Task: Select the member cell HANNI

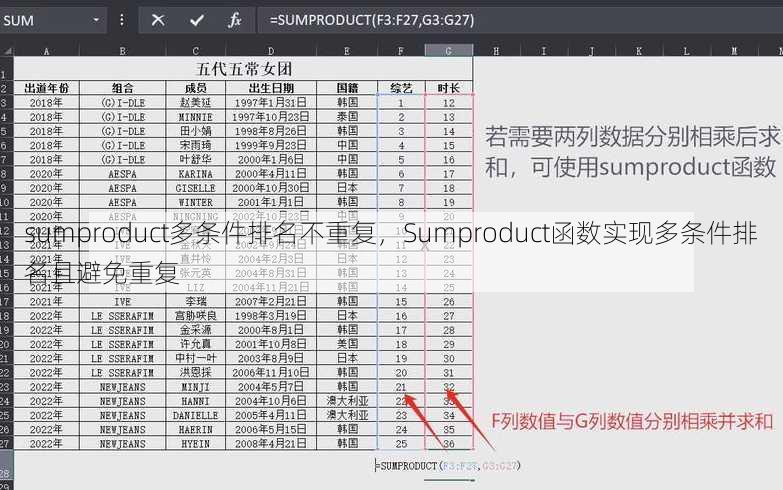Action: click(195, 401)
